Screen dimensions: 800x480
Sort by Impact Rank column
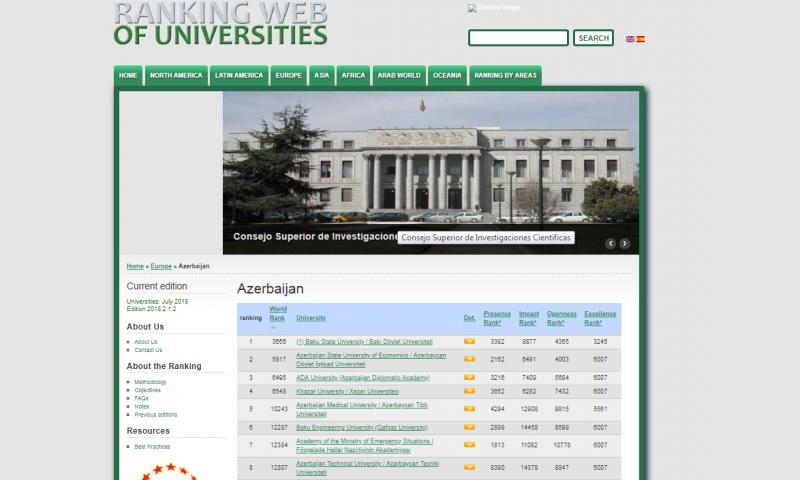(x=529, y=318)
